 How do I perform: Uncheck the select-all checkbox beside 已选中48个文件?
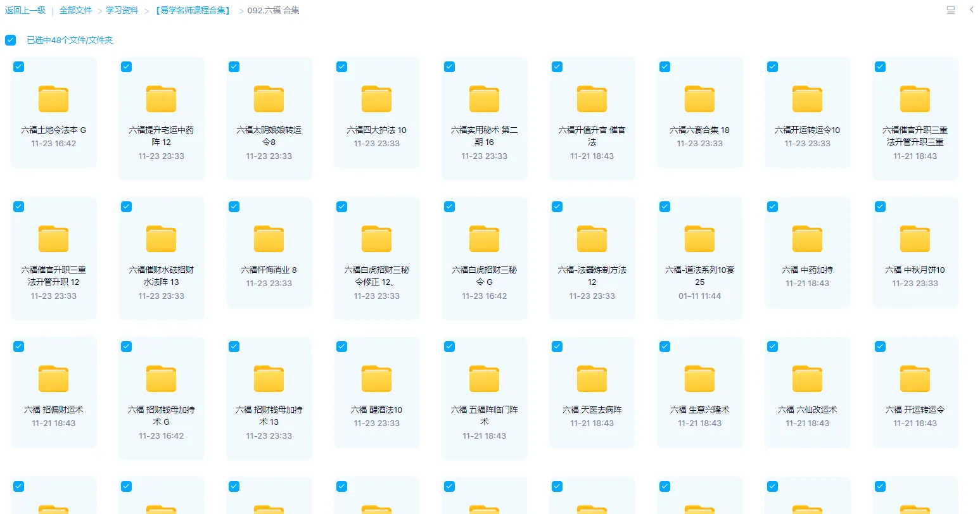point(10,40)
